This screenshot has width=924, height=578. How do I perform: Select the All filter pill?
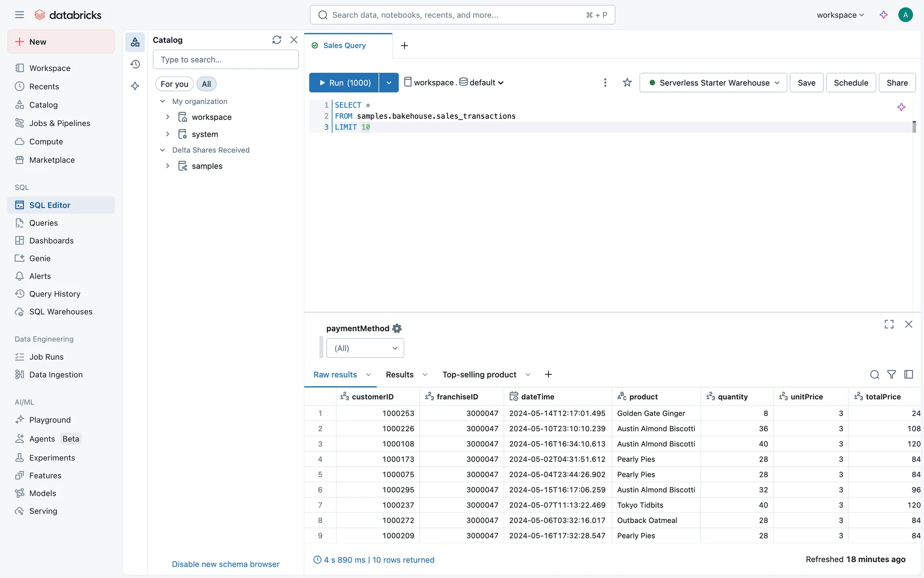tap(206, 84)
